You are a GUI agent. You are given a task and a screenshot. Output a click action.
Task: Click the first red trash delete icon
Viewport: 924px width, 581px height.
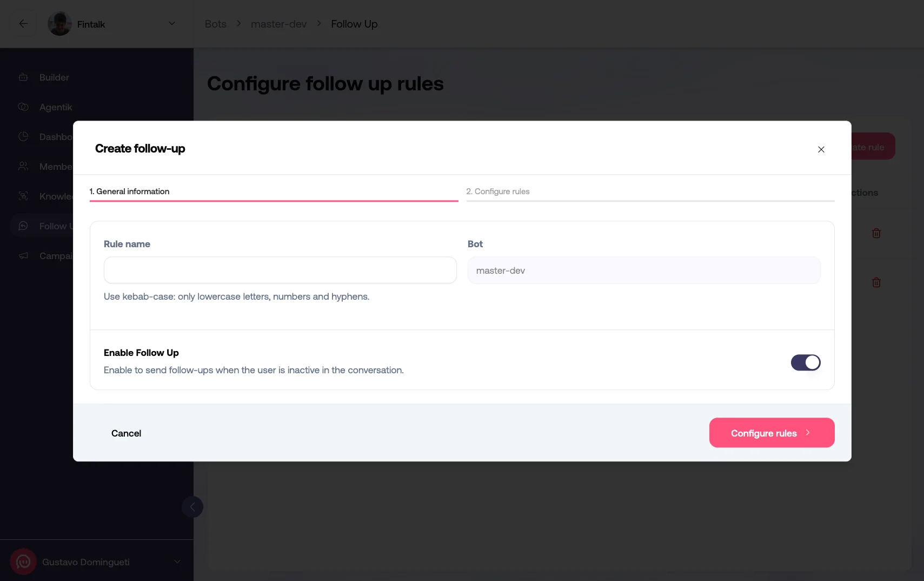click(876, 233)
